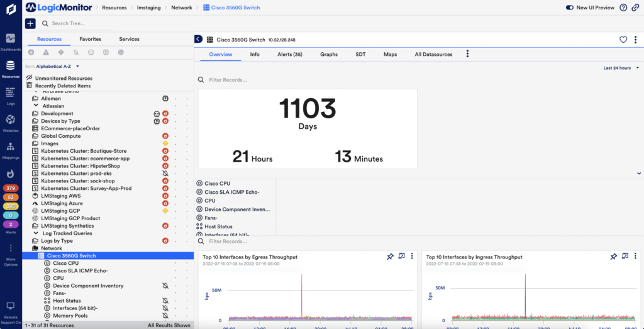Expand the Development folder
The width and height of the screenshot is (644, 329).
pyautogui.click(x=35, y=113)
